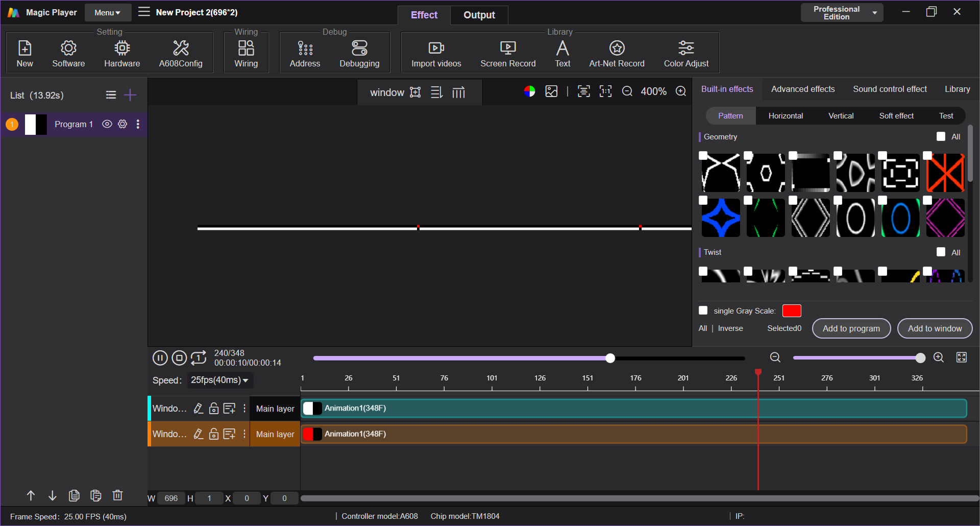The width and height of the screenshot is (980, 526).
Task: Check the Twist All checkbox
Action: tap(941, 252)
